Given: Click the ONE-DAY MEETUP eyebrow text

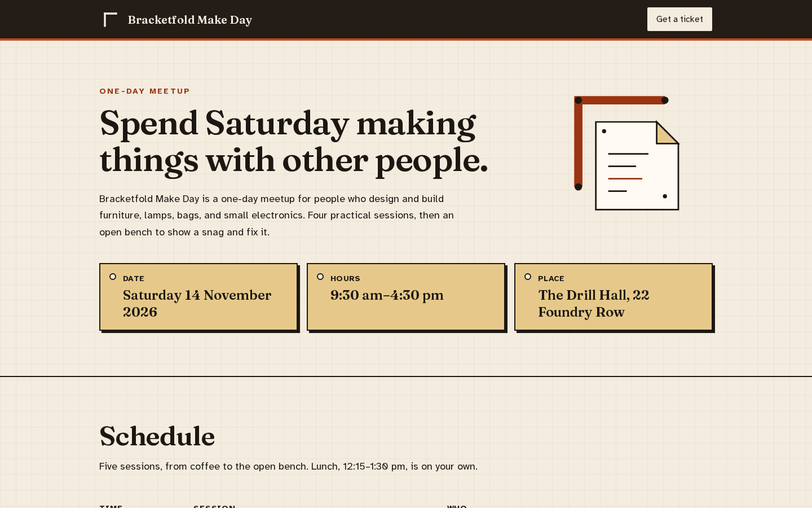Looking at the screenshot, I should (x=145, y=91).
